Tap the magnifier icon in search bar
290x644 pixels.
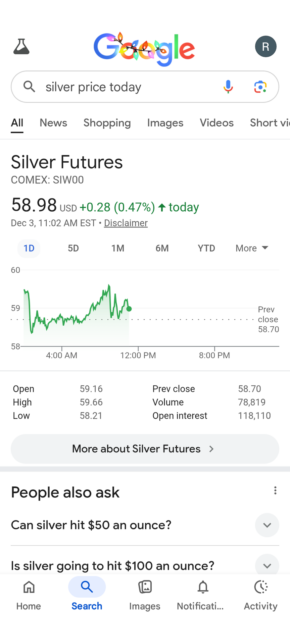pos(30,87)
